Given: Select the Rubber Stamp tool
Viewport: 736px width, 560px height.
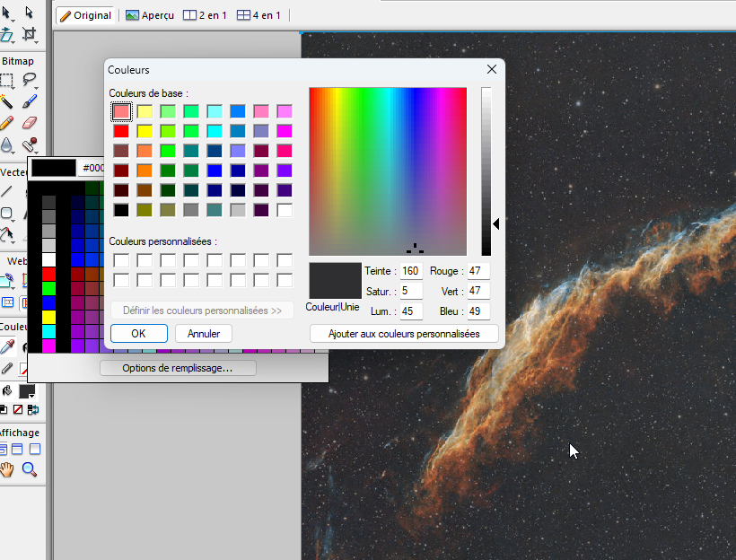Looking at the screenshot, I should pos(29,144).
